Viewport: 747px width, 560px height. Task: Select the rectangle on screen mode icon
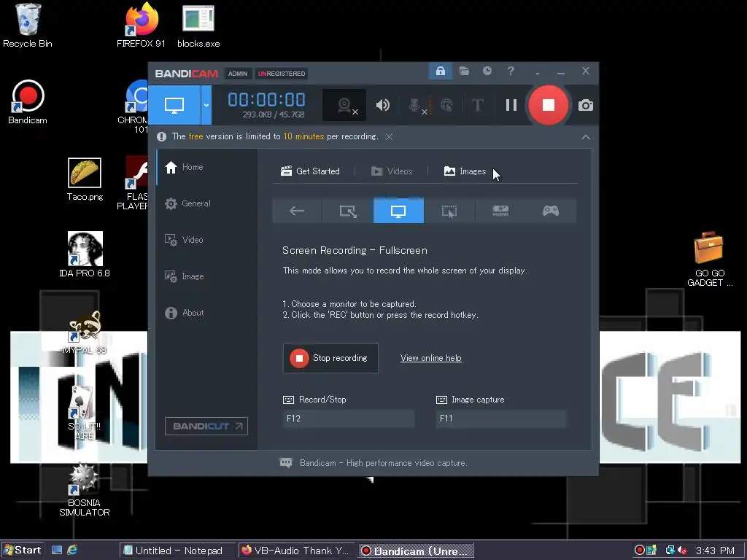pyautogui.click(x=348, y=211)
